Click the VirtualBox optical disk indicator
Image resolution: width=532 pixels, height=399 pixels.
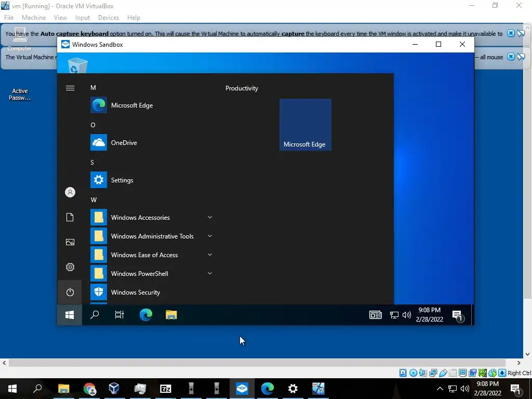(x=413, y=373)
